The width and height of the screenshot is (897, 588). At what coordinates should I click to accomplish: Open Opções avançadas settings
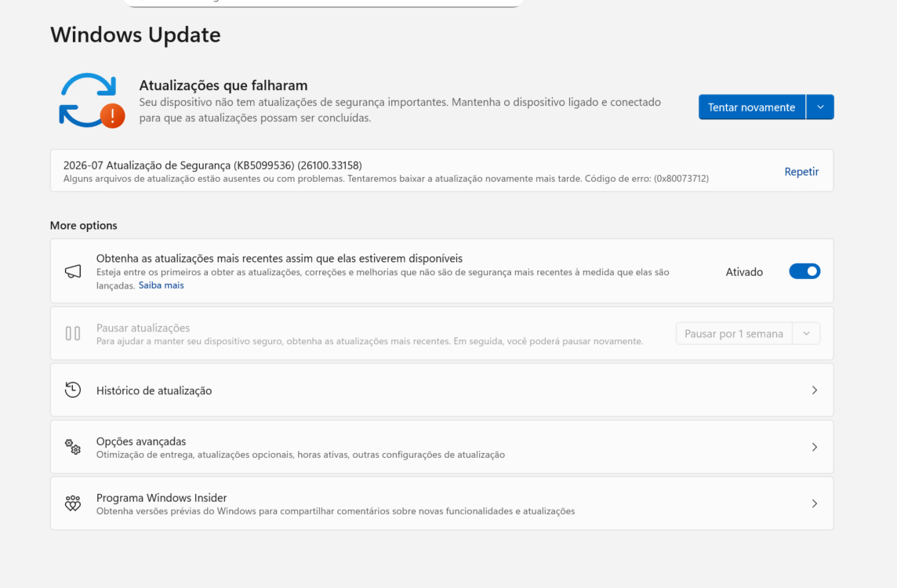[x=441, y=447]
